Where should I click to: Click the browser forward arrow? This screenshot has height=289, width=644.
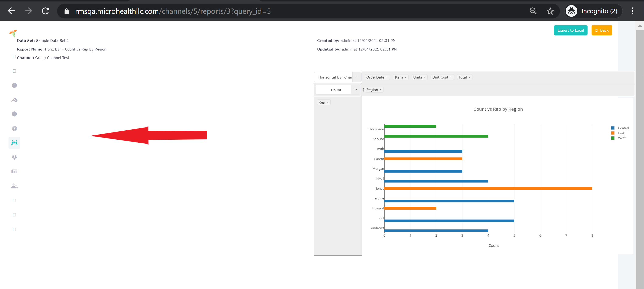[28, 11]
